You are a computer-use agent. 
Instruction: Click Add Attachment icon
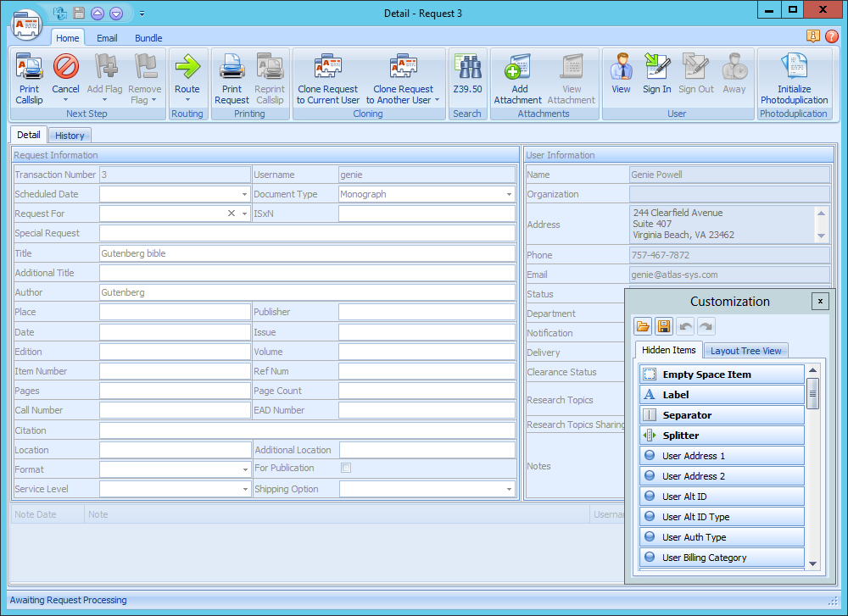click(519, 68)
